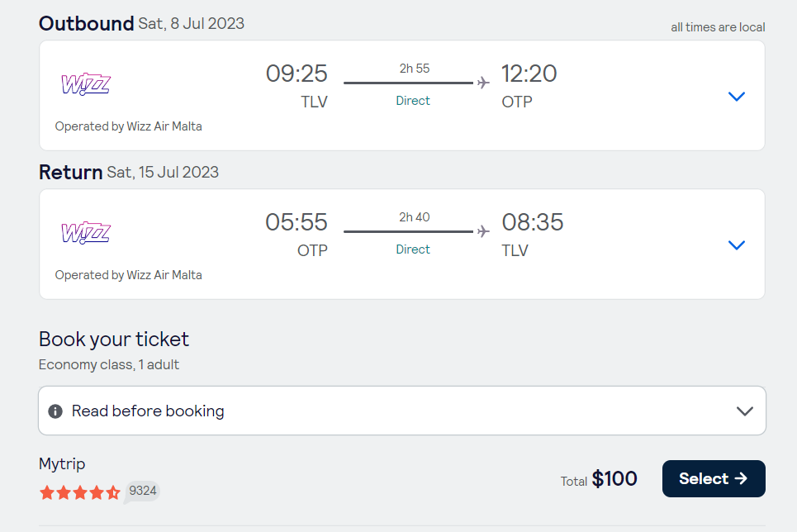Click the Direct label on outbound flight
This screenshot has width=797, height=532.
pos(413,101)
